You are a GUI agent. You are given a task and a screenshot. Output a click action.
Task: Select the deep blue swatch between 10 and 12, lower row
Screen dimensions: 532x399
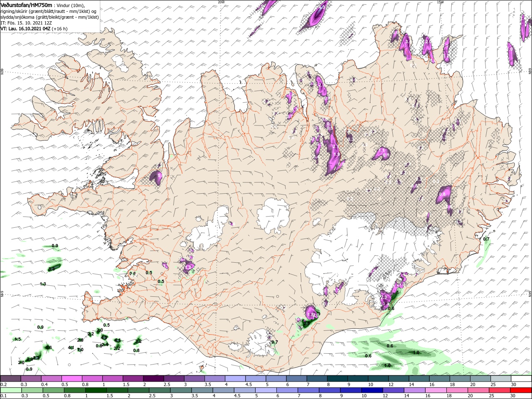[372, 390]
